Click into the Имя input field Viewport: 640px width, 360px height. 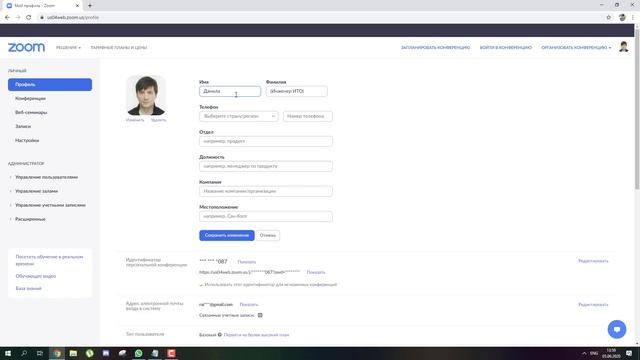pos(230,91)
